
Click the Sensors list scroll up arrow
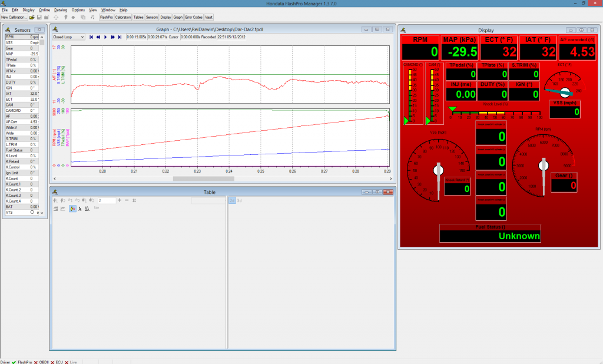tap(42, 37)
